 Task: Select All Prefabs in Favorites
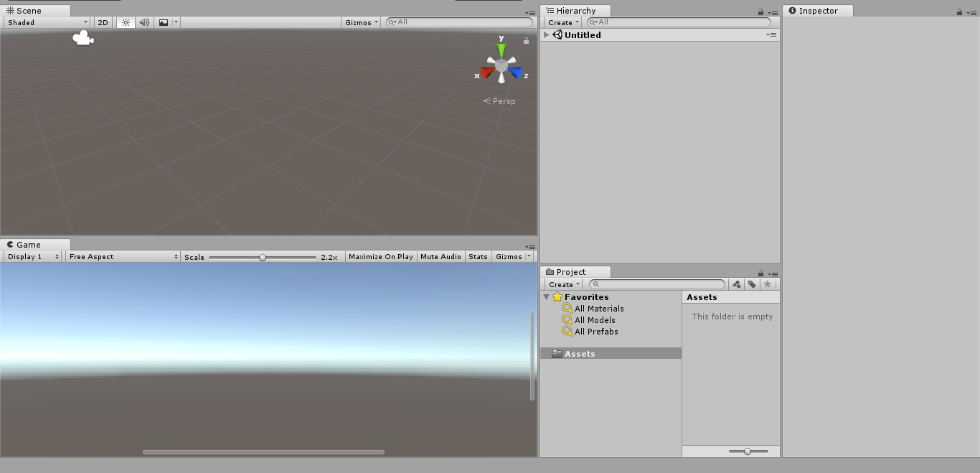pos(596,332)
